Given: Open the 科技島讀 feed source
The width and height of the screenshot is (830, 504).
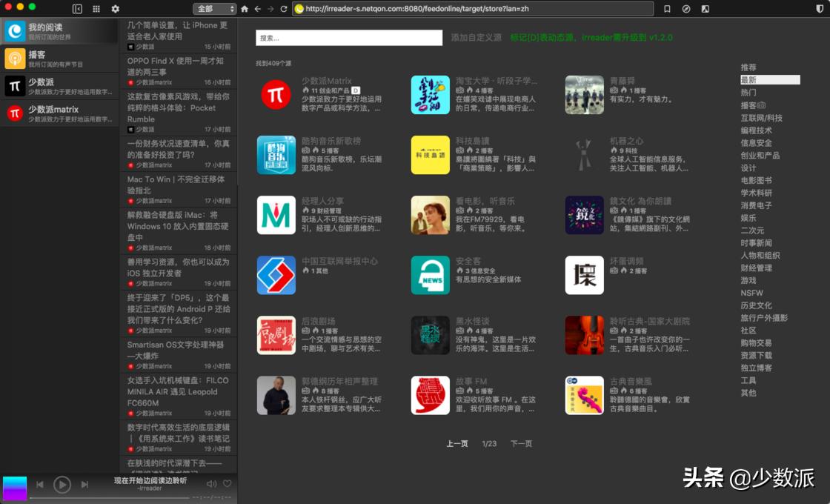Looking at the screenshot, I should (x=429, y=154).
